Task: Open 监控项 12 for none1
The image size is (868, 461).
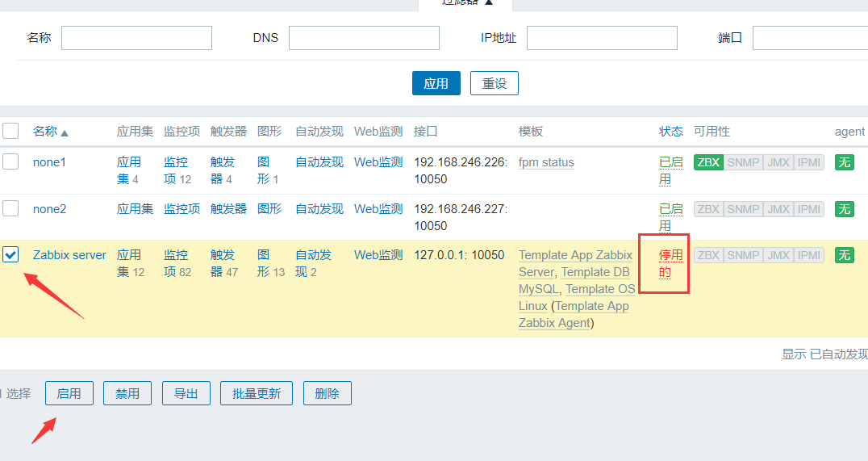Action: click(x=177, y=170)
